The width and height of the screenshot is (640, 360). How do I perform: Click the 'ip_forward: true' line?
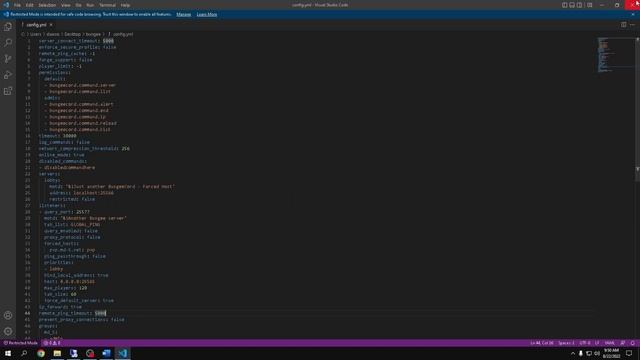coord(60,307)
